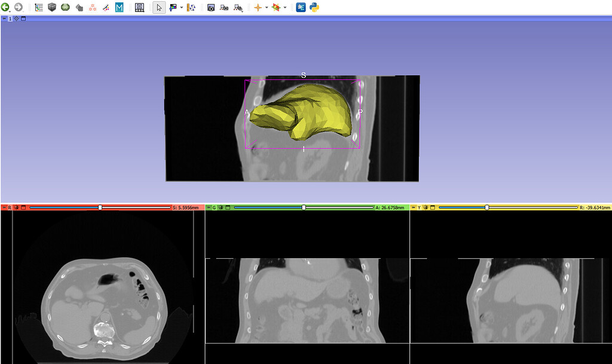The image size is (612, 364).
Task: Capture a screenshot with the camera icon
Action: [211, 8]
